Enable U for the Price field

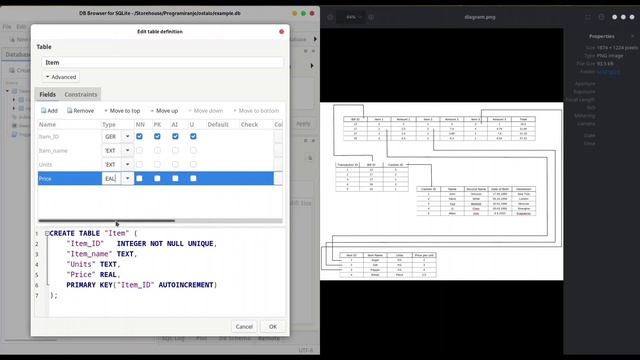(193, 178)
